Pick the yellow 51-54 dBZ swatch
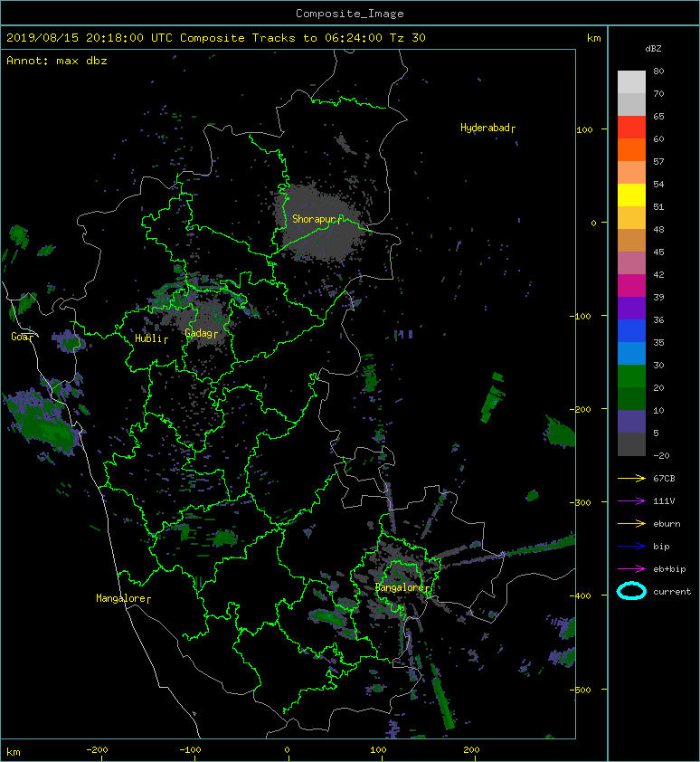 point(631,195)
